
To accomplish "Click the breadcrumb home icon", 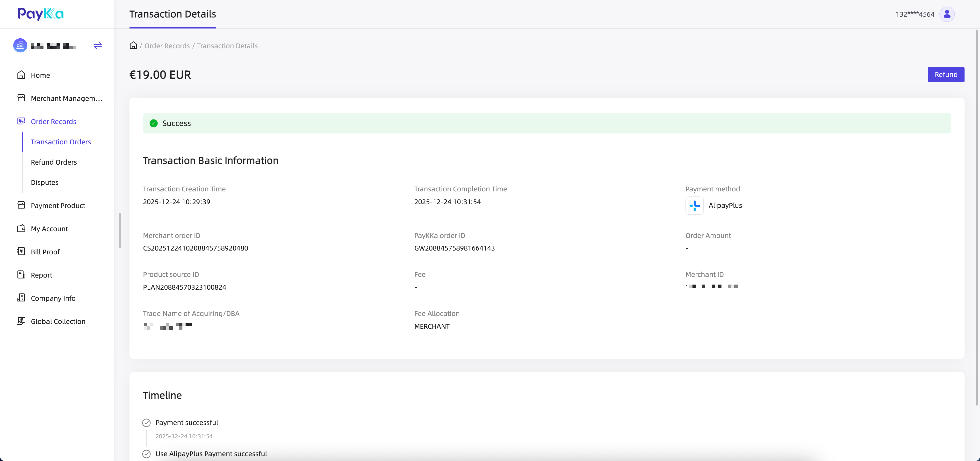I will click(133, 46).
